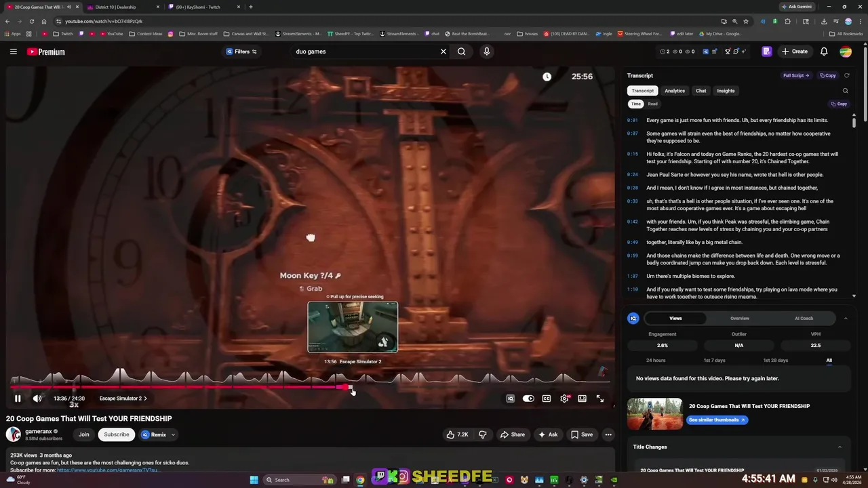Open the account avatar menu
This screenshot has height=488, width=868.
coord(846,52)
